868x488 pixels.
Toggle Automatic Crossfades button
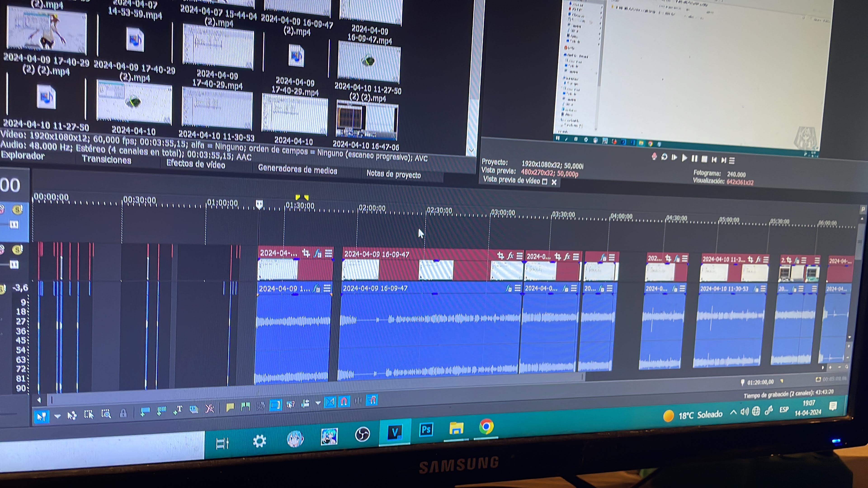[330, 402]
